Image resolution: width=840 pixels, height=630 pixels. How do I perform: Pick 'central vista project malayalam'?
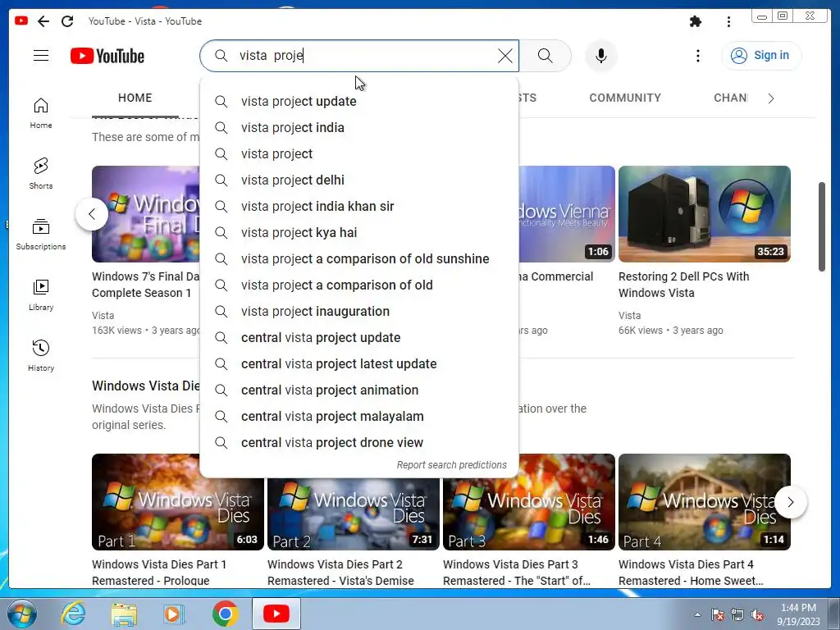click(359, 416)
